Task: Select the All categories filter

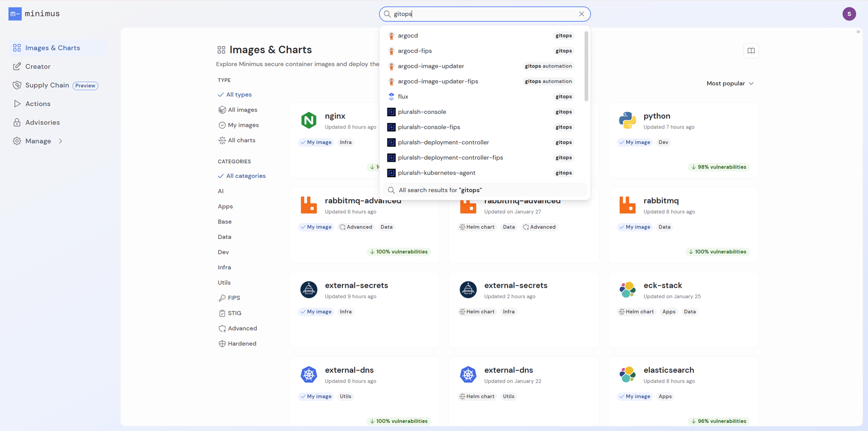Action: tap(241, 176)
